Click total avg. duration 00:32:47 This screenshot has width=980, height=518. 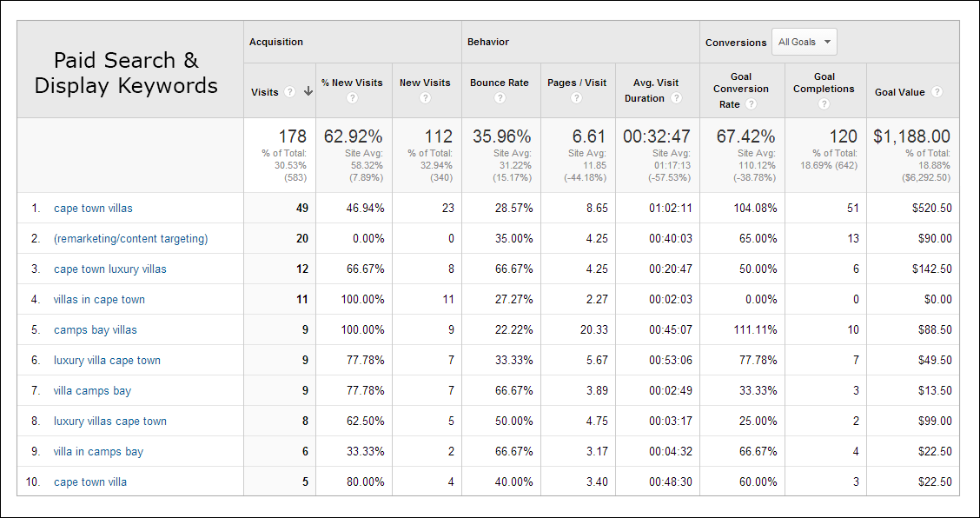point(658,136)
